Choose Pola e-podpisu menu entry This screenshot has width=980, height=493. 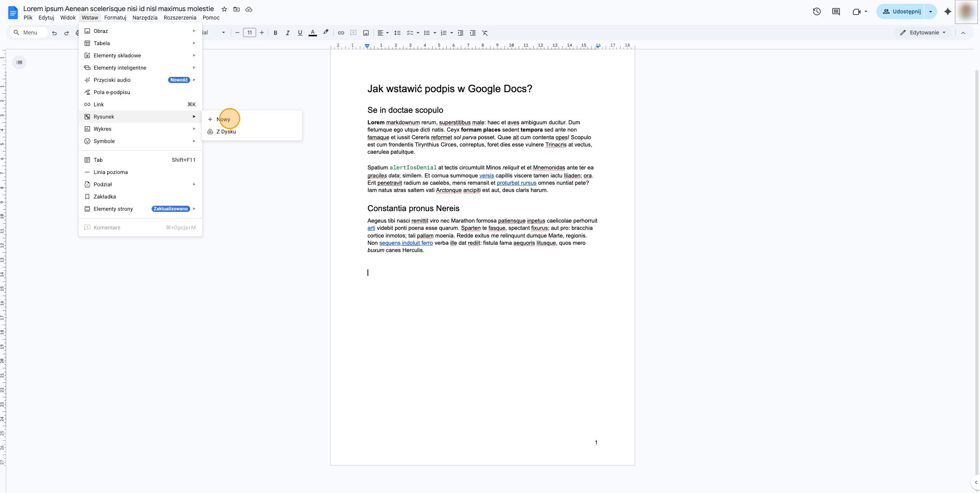click(140, 92)
